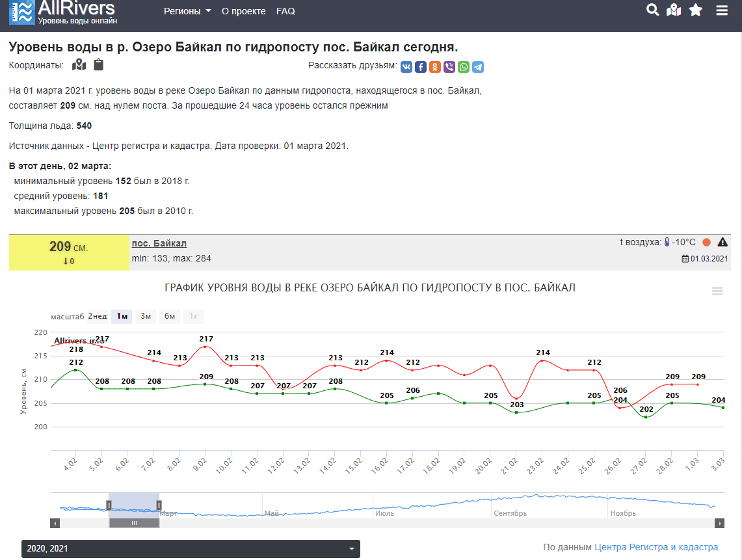Share via Telegram icon
742x560 pixels.
click(x=478, y=67)
